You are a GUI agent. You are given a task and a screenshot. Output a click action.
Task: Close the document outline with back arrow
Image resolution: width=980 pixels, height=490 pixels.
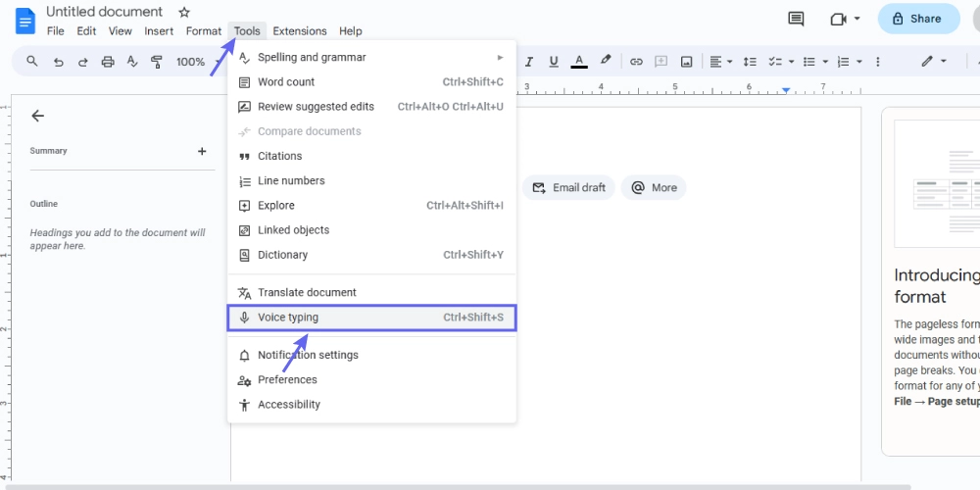[38, 116]
